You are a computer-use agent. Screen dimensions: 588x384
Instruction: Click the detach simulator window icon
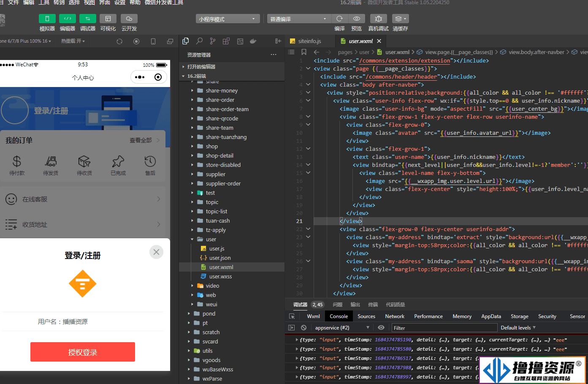pos(170,41)
